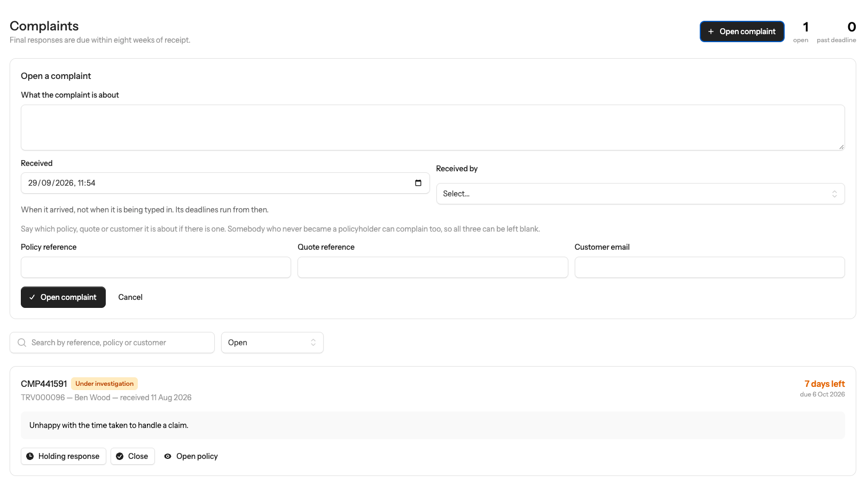Click the eye icon beside Open policy
This screenshot has width=868, height=492.
click(168, 456)
